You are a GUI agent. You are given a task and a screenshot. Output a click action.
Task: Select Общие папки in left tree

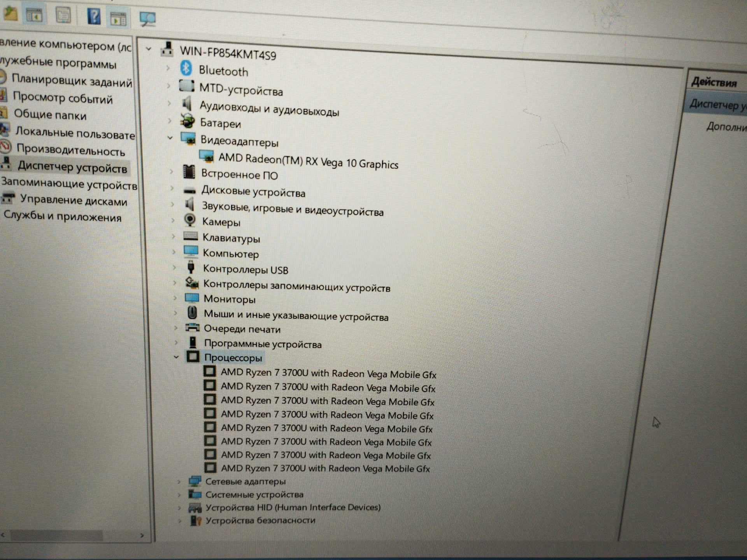click(50, 114)
